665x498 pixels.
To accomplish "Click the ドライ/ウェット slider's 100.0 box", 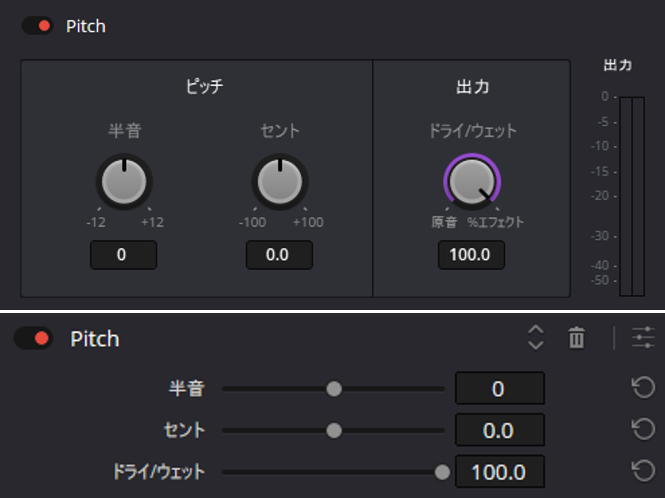I will [x=500, y=471].
